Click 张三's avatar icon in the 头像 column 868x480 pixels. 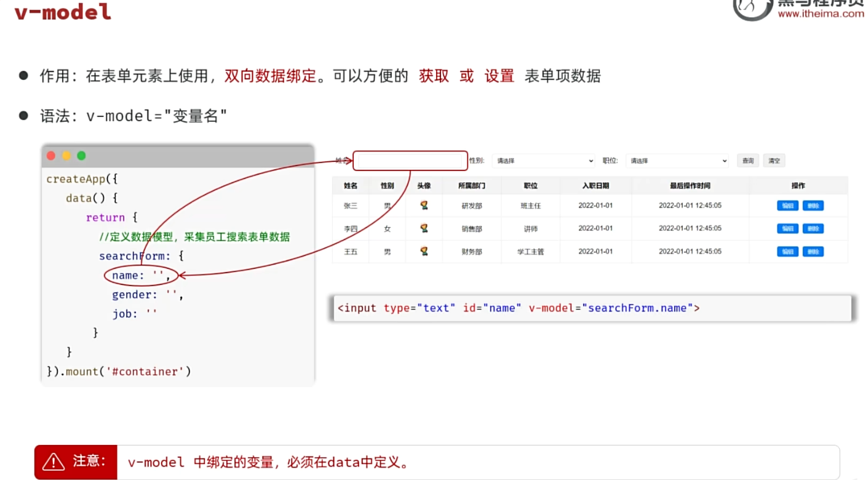click(424, 205)
